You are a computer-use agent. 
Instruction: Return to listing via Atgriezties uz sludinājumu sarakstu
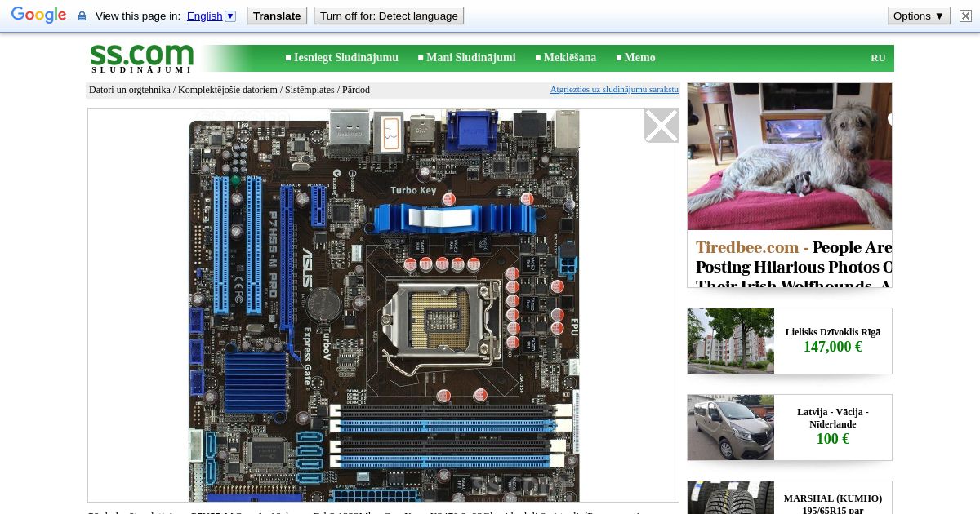[614, 90]
